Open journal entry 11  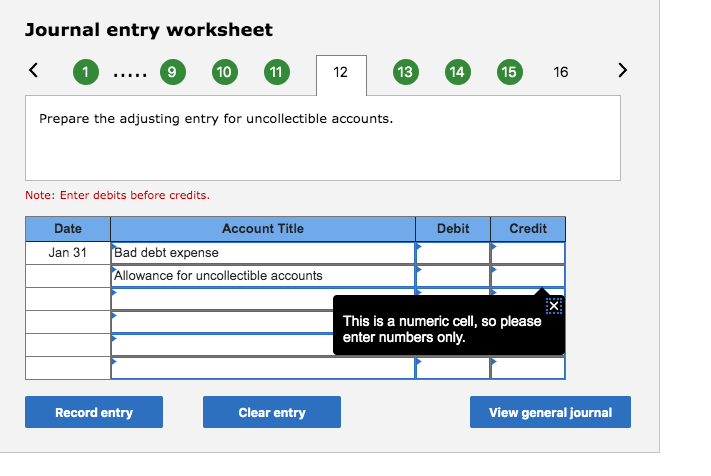277,72
